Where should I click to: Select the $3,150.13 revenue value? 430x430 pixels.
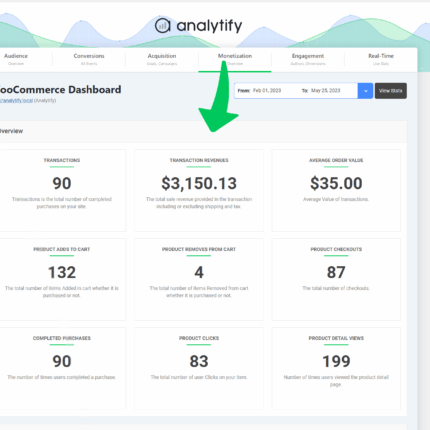pyautogui.click(x=199, y=183)
